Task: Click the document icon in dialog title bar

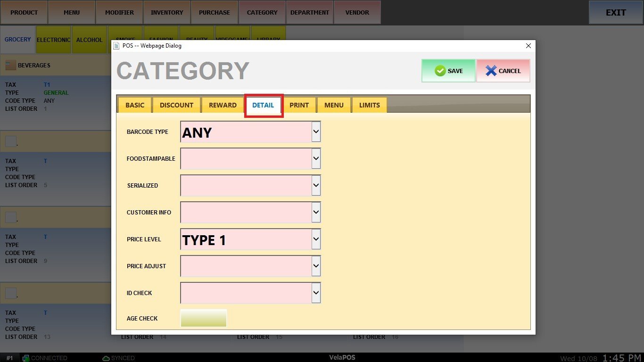Action: 116,46
